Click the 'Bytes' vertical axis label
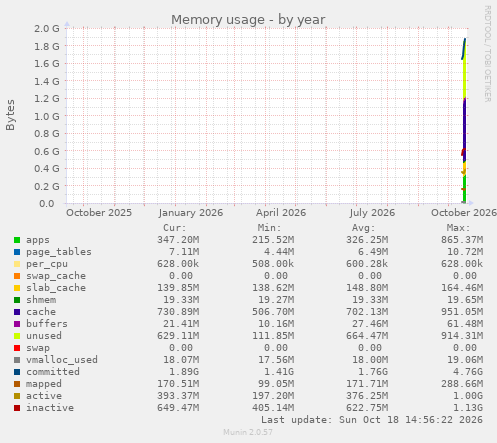 tap(10, 115)
